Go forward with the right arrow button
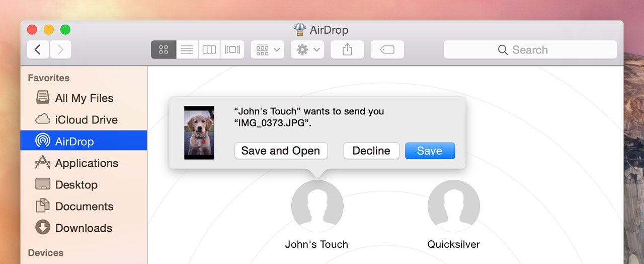644x264 pixels. pyautogui.click(x=60, y=50)
